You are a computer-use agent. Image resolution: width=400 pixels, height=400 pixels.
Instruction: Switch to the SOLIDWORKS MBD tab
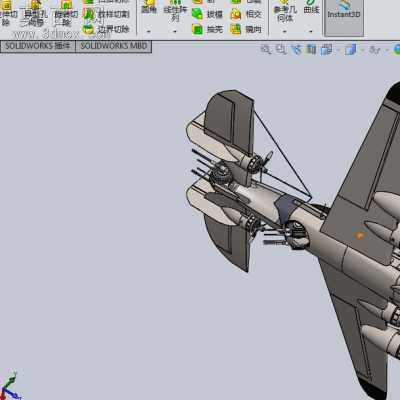tap(114, 46)
